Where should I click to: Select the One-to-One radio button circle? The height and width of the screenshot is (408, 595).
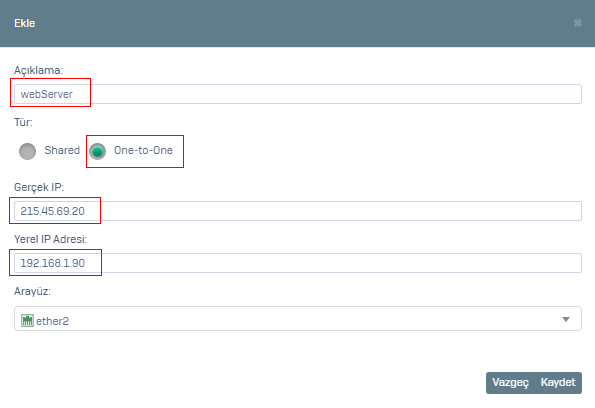coord(98,151)
